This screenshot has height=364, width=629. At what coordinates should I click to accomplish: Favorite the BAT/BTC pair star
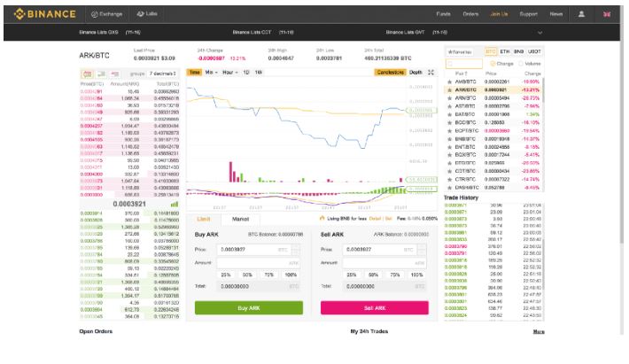(449, 114)
